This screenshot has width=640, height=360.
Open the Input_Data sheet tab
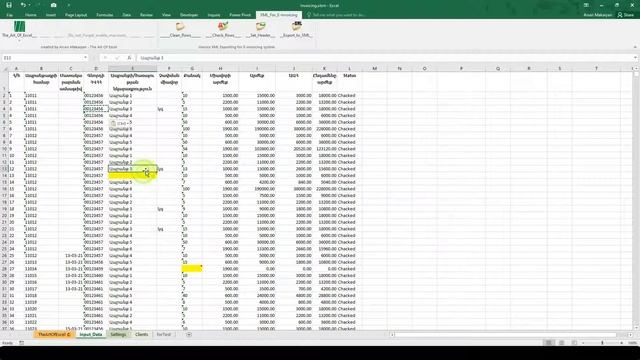pyautogui.click(x=91, y=334)
